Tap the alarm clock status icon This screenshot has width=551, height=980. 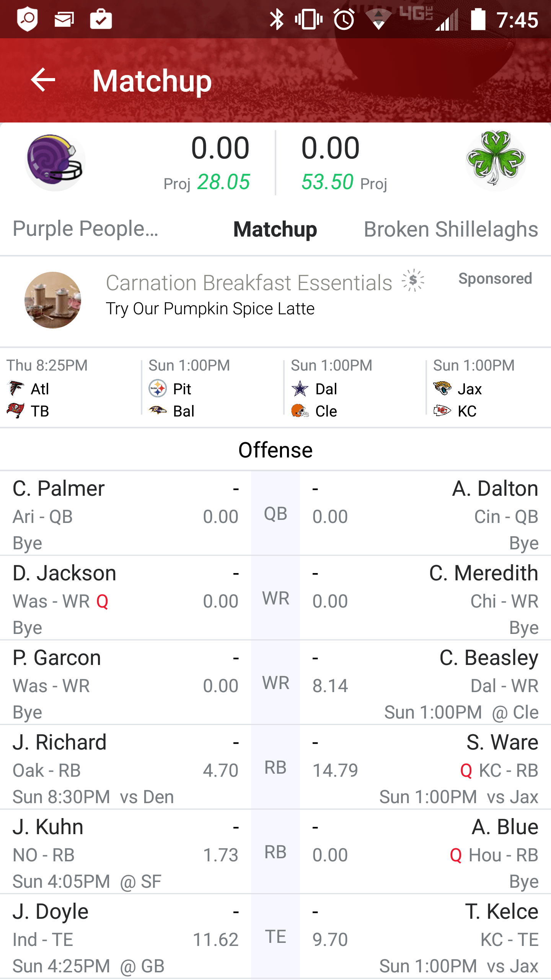[344, 19]
